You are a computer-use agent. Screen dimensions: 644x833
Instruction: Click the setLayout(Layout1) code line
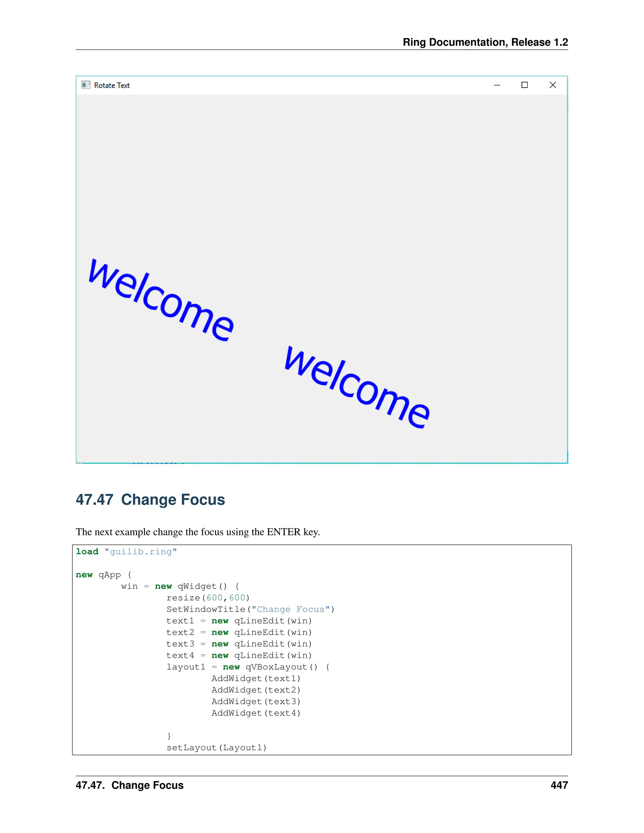coord(216,747)
